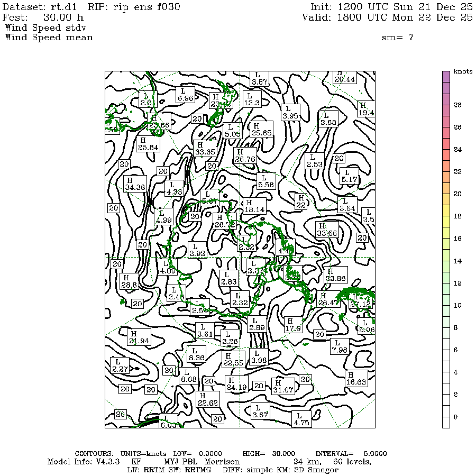
Task: Select the 'L 2.27' minimum label
Action: click(120, 365)
